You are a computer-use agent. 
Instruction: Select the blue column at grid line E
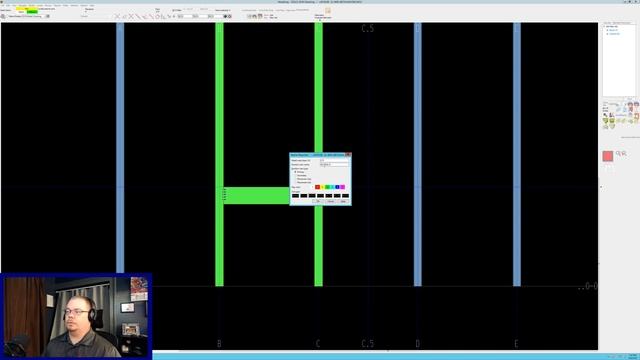[x=517, y=154]
